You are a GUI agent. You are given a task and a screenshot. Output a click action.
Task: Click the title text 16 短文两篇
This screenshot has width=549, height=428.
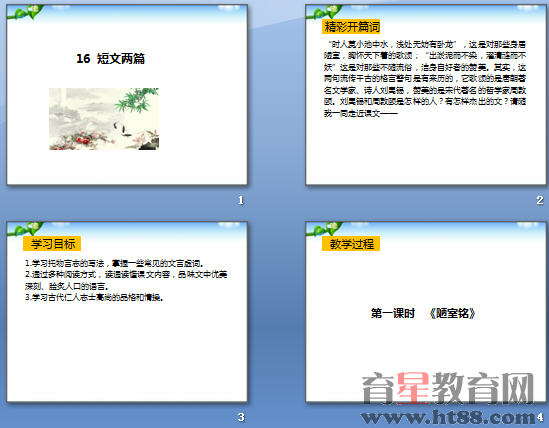(111, 58)
